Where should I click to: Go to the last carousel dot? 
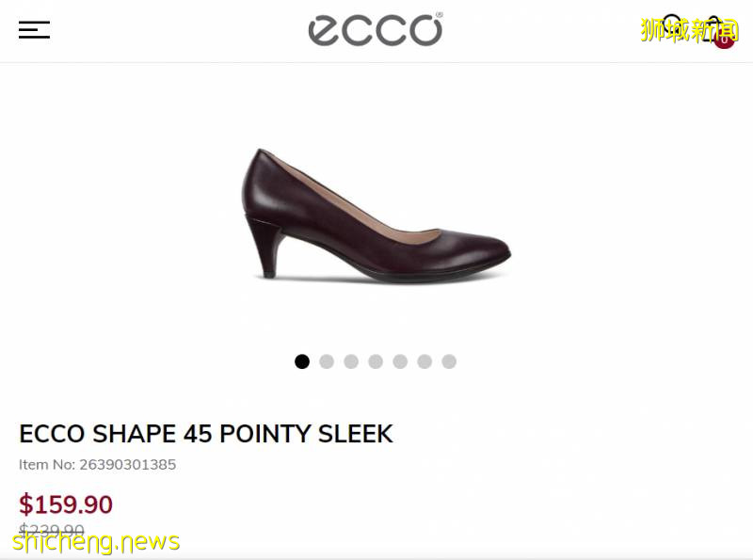point(449,361)
